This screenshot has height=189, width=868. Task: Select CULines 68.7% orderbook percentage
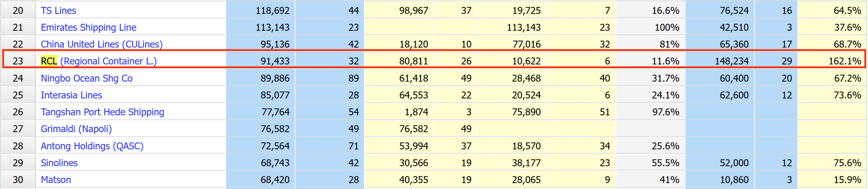[832, 44]
